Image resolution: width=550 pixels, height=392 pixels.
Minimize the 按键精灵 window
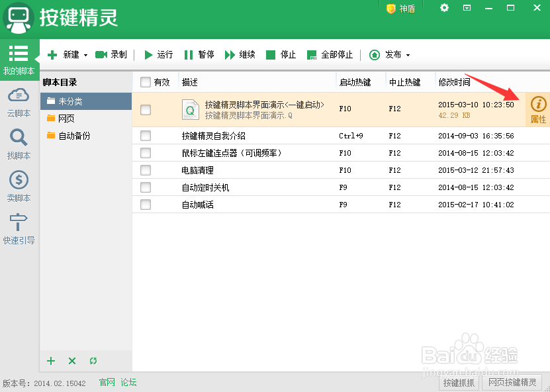(x=488, y=8)
